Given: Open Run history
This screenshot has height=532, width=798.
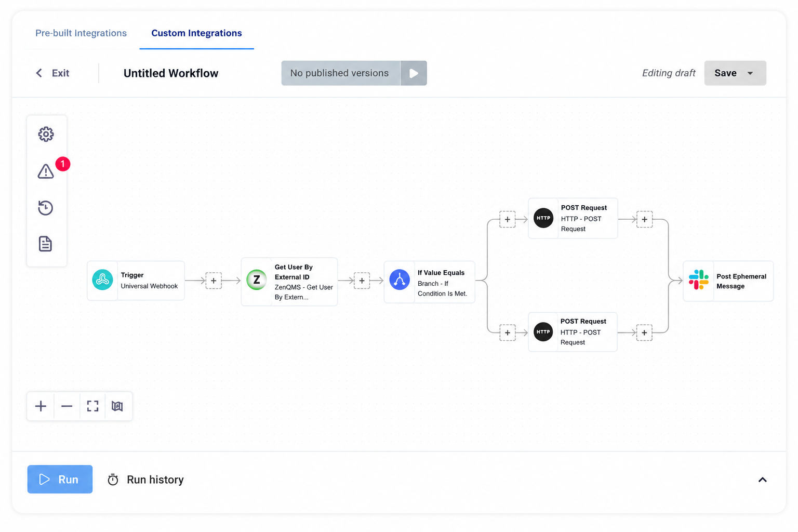Looking at the screenshot, I should tap(155, 480).
